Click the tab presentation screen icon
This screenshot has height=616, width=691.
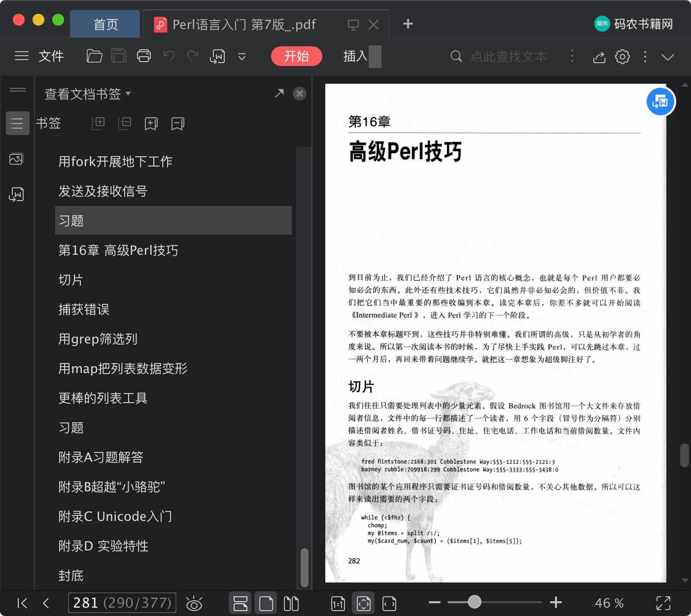[x=353, y=25]
